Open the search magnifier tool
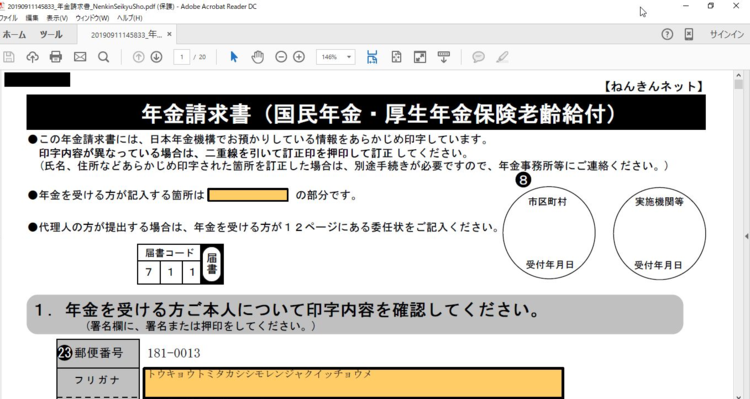 (x=103, y=57)
